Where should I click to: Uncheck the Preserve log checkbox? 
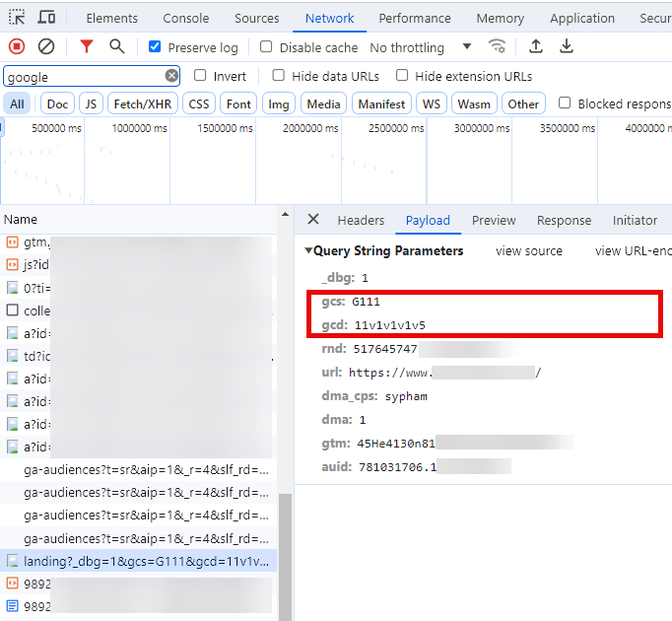click(155, 47)
